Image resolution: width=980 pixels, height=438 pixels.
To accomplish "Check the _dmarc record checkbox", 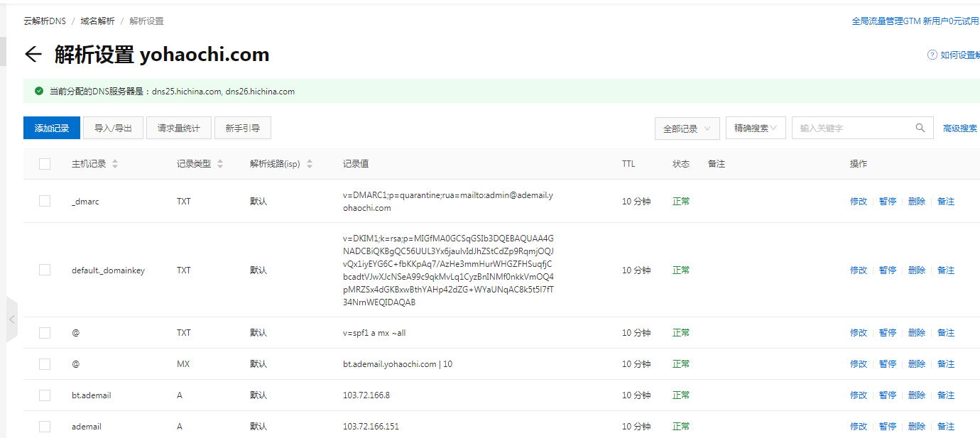I will point(45,201).
